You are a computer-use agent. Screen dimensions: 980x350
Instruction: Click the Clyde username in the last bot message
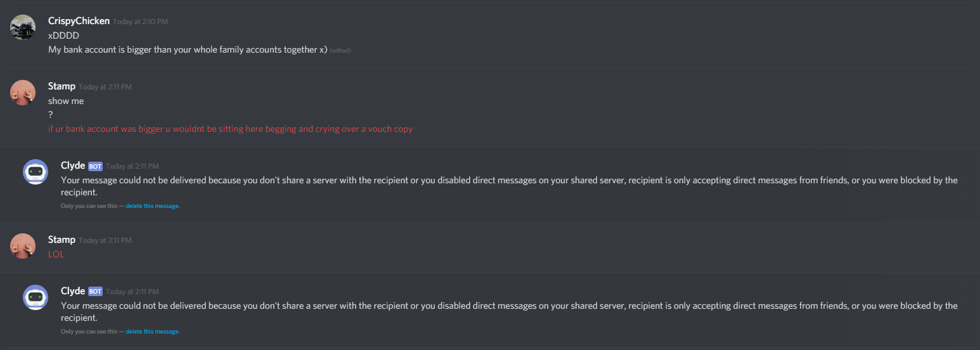(73, 291)
